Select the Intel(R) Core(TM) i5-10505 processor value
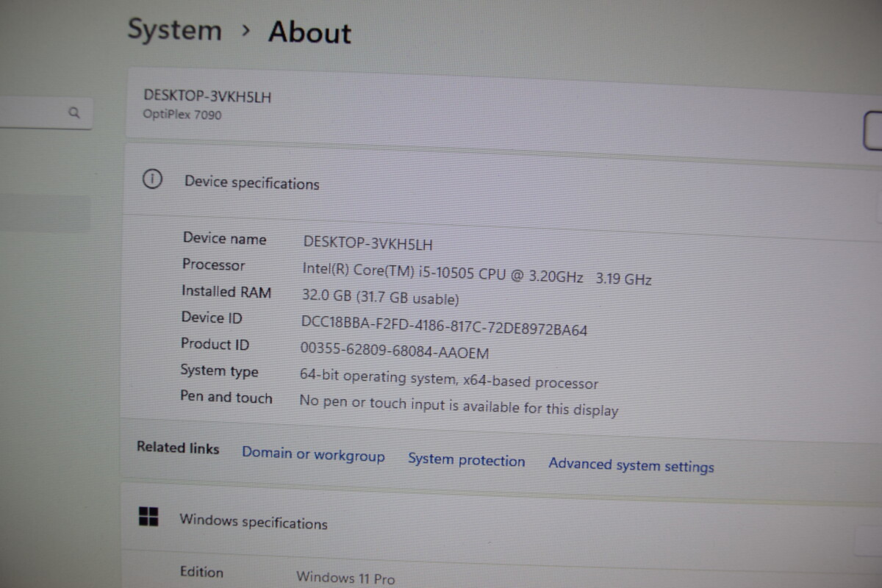882x588 pixels. (x=477, y=273)
